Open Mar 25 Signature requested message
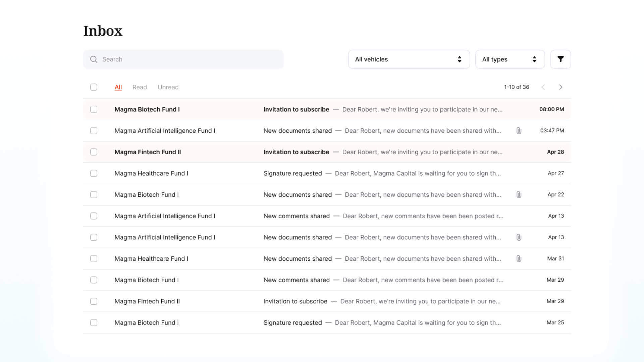Viewport: 644px width, 362px height. coord(327,322)
